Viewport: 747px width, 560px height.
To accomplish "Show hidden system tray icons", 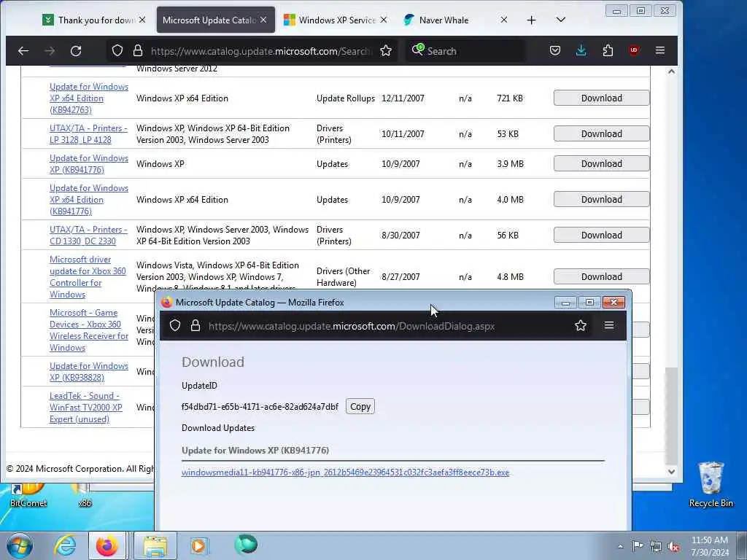I will click(x=620, y=547).
